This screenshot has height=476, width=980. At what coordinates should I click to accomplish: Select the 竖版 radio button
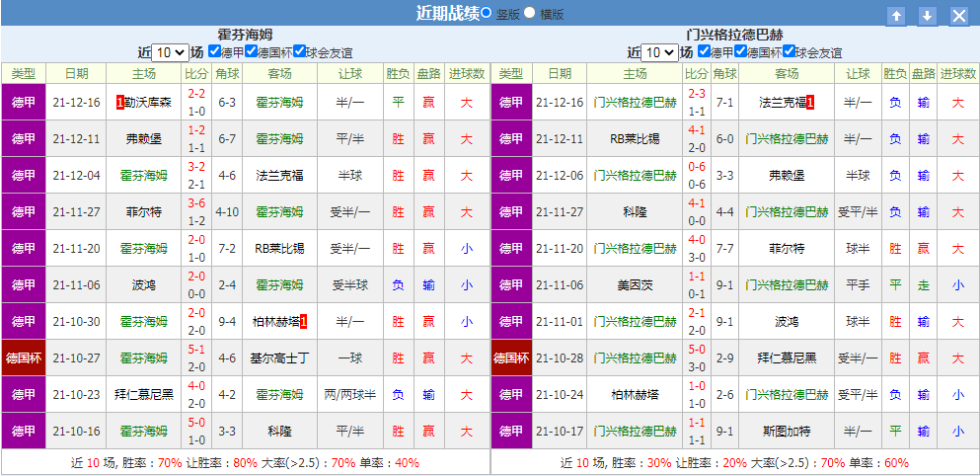pos(487,13)
